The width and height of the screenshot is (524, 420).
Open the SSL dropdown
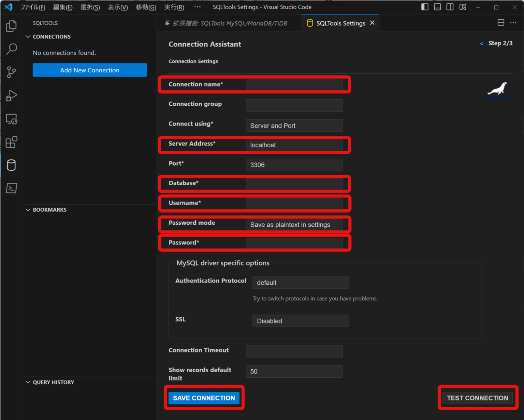tap(300, 321)
